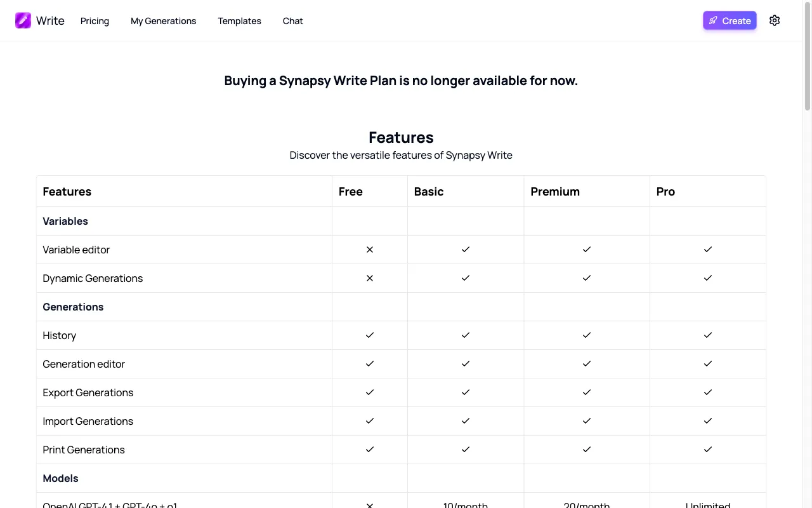Click the Import Generations Premium checkmark
Image resolution: width=812 pixels, height=508 pixels.
click(587, 421)
